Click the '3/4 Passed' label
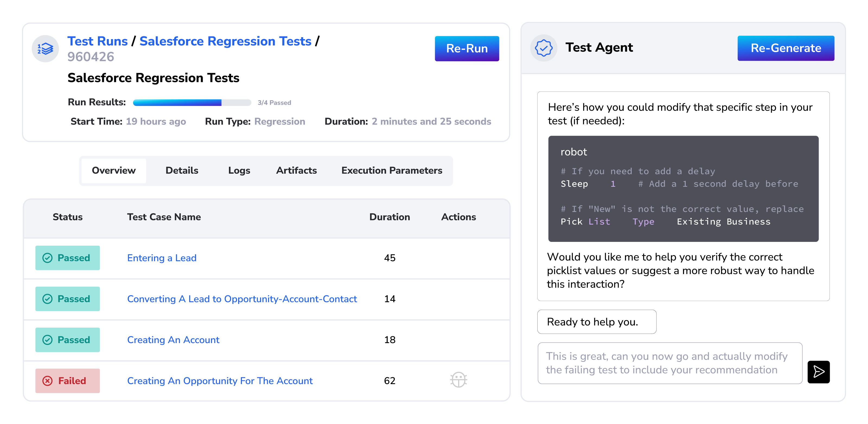Viewport: 868px width, 424px height. 274,103
